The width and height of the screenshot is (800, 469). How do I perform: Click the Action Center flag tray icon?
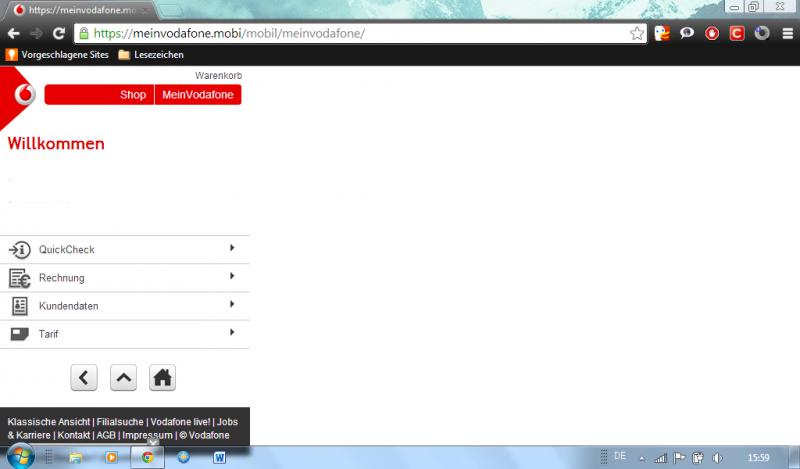click(x=679, y=458)
